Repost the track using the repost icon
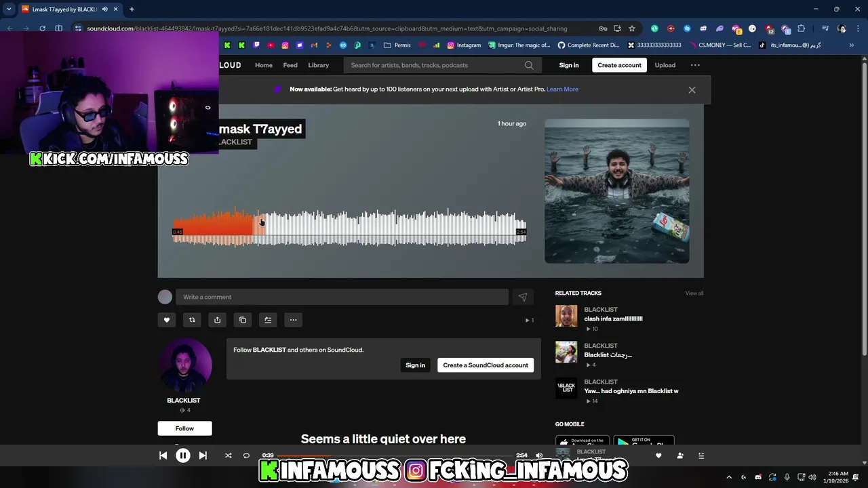Screen dimensions: 868x488 click(192, 320)
